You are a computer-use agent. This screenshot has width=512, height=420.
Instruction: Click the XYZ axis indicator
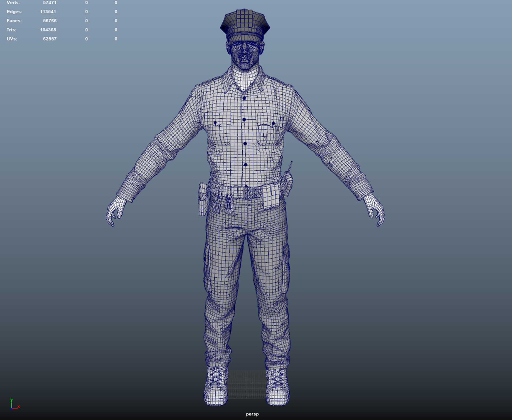pos(15,404)
